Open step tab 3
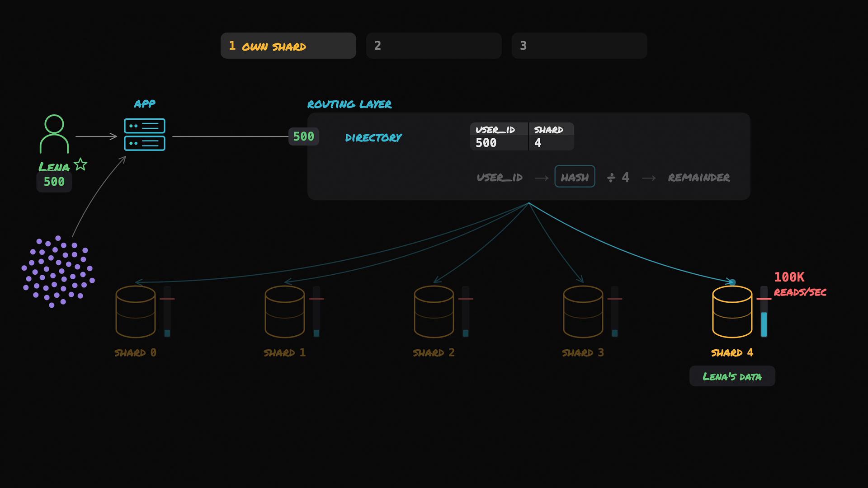 click(579, 46)
